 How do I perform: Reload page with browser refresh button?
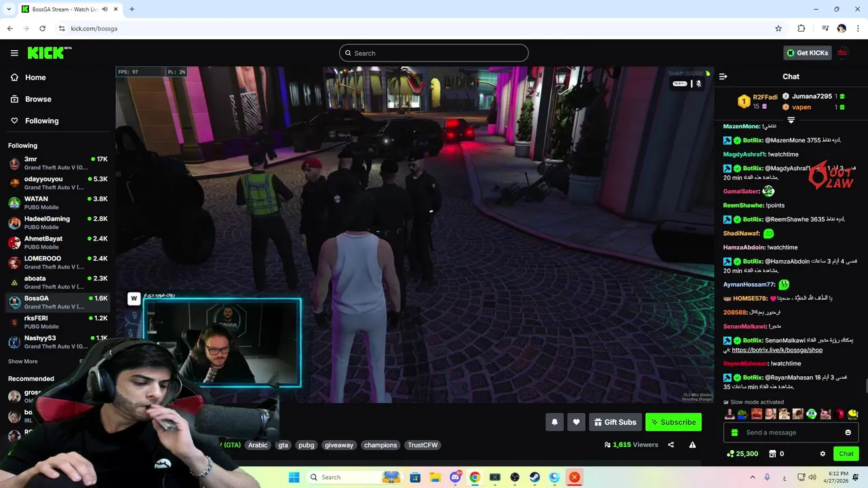coord(42,28)
